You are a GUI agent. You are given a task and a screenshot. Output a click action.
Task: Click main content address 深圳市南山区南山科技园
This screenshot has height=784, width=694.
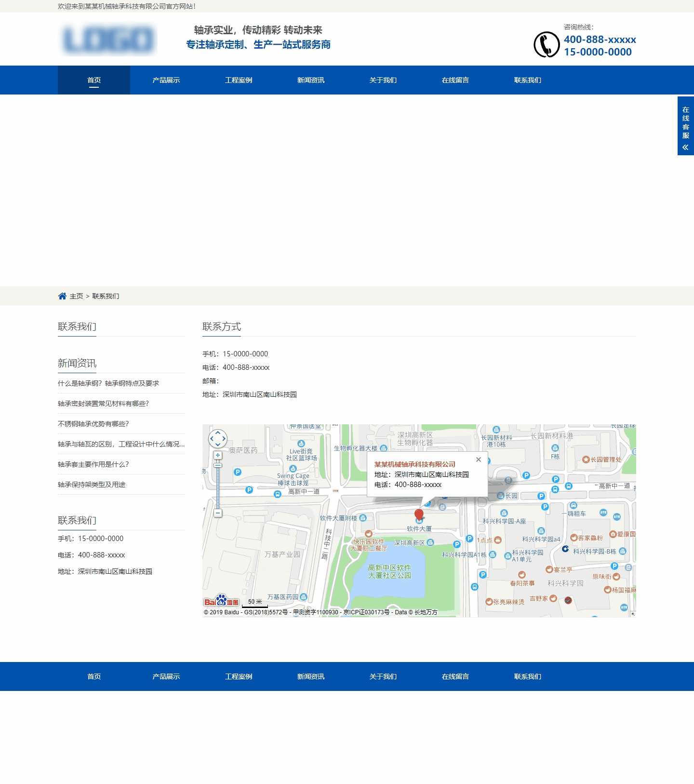click(260, 394)
